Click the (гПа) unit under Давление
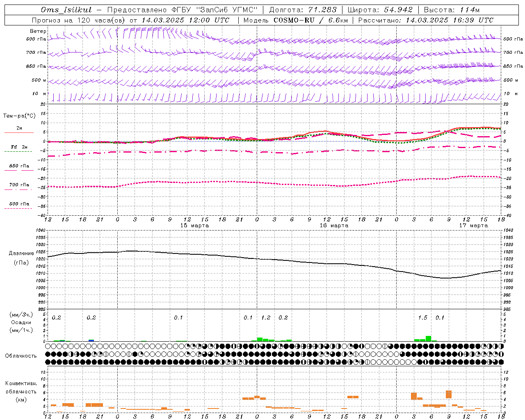 (21, 262)
